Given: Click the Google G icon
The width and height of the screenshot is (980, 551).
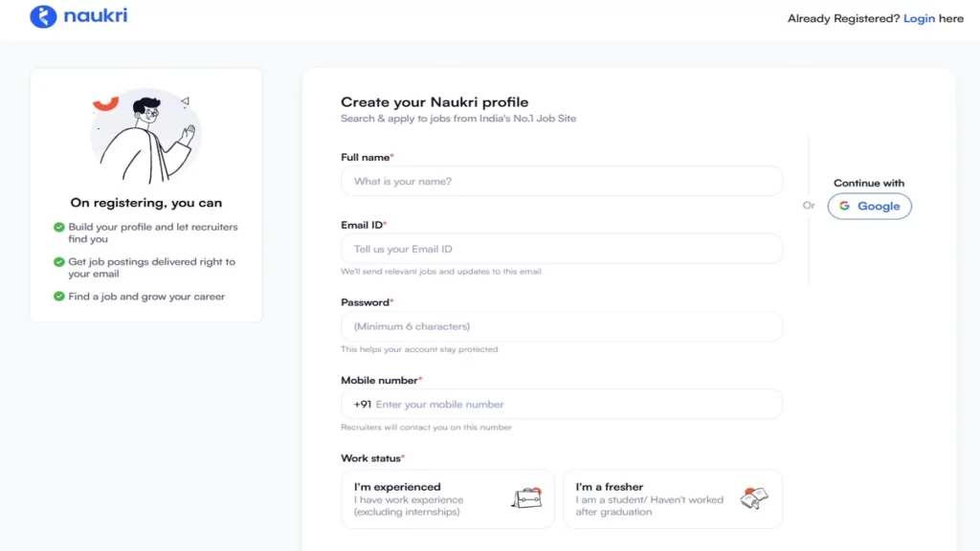Looking at the screenshot, I should (844, 206).
